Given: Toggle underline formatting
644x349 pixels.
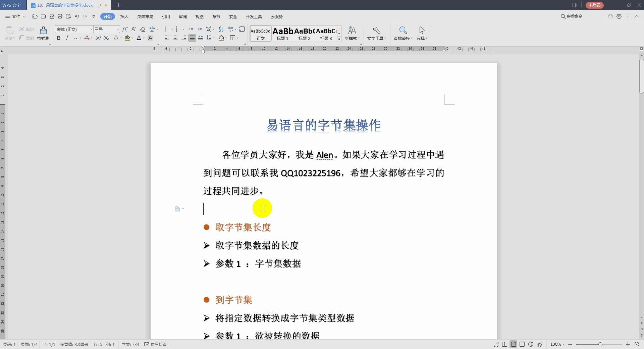Looking at the screenshot, I should tap(75, 38).
